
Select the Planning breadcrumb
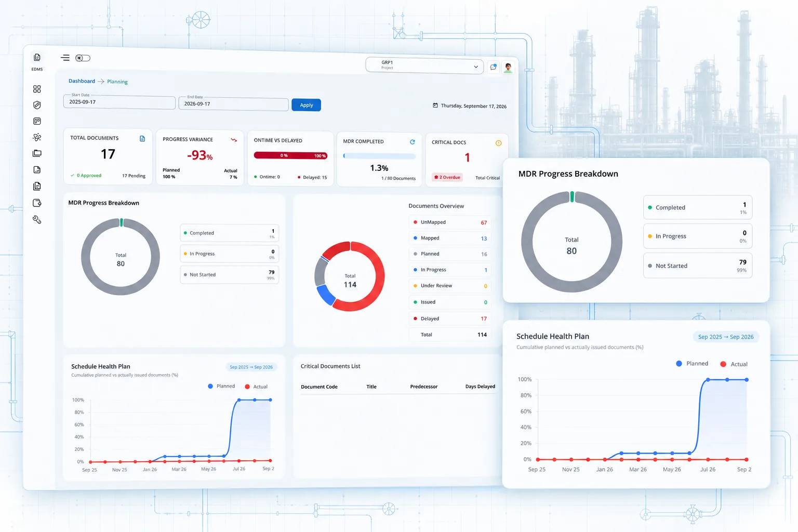pyautogui.click(x=117, y=82)
